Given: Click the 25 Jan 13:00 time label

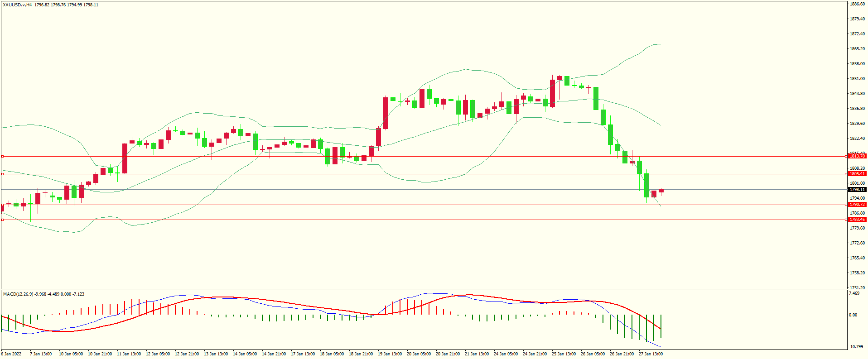Looking at the screenshot, I should coord(564,354).
